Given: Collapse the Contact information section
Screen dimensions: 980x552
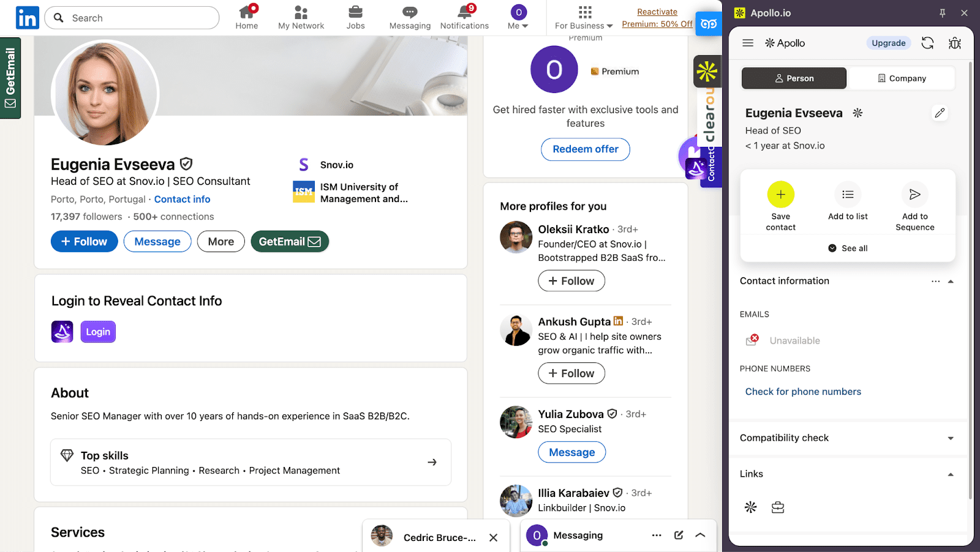Looking at the screenshot, I should (951, 282).
